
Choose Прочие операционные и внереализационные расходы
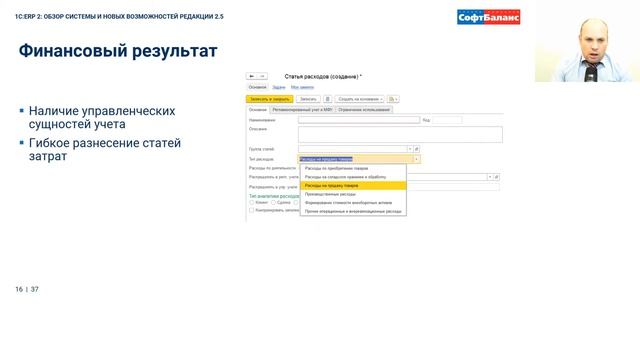(353, 211)
